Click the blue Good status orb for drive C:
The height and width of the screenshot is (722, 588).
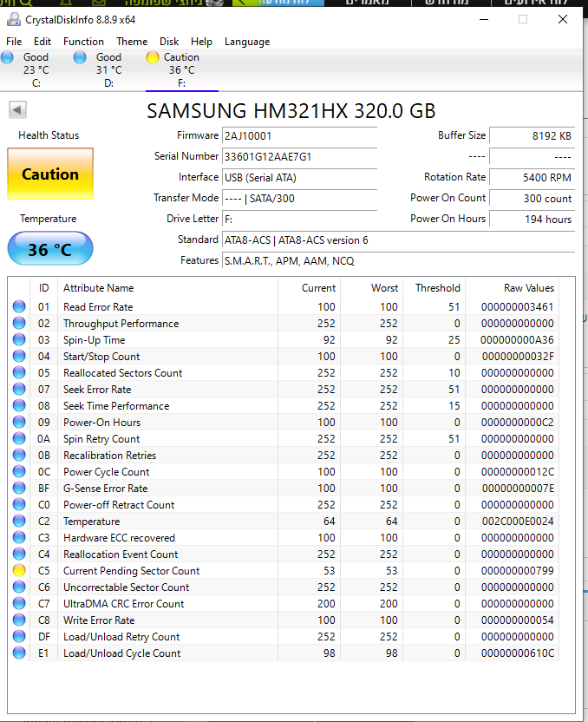tap(8, 57)
